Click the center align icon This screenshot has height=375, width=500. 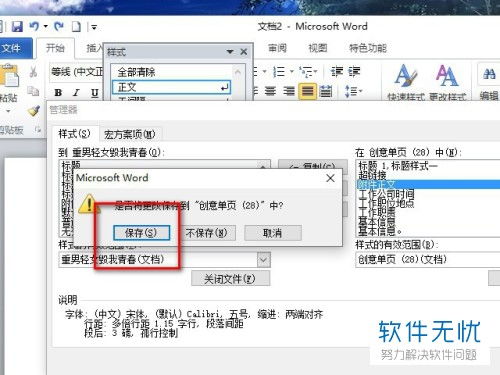[270, 91]
